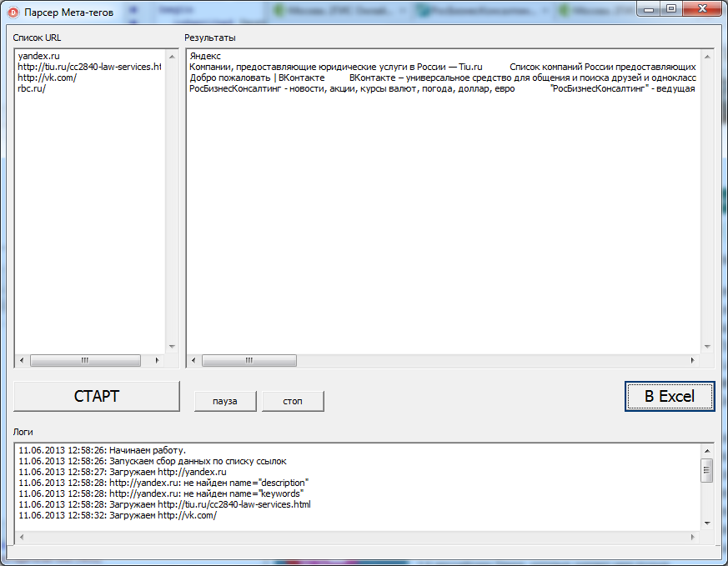Click logs scroll left arrow
Viewport: 728px width, 566px height.
pos(22,537)
